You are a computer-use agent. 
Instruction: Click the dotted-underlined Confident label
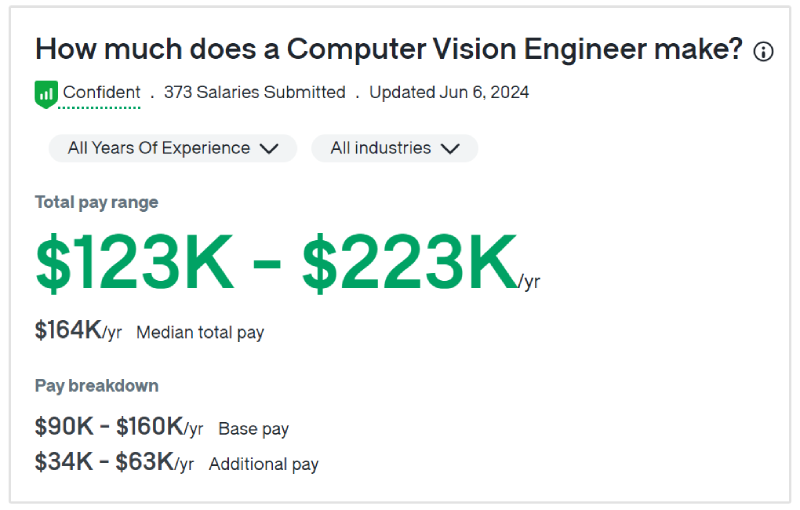coord(101,93)
